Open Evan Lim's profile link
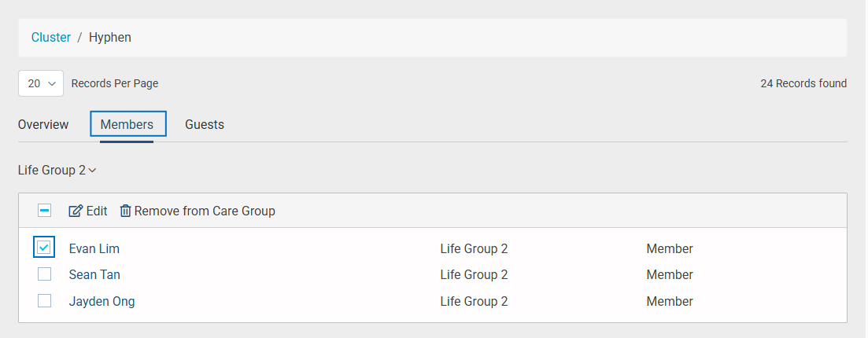Image resolution: width=868 pixels, height=338 pixels. coord(94,248)
